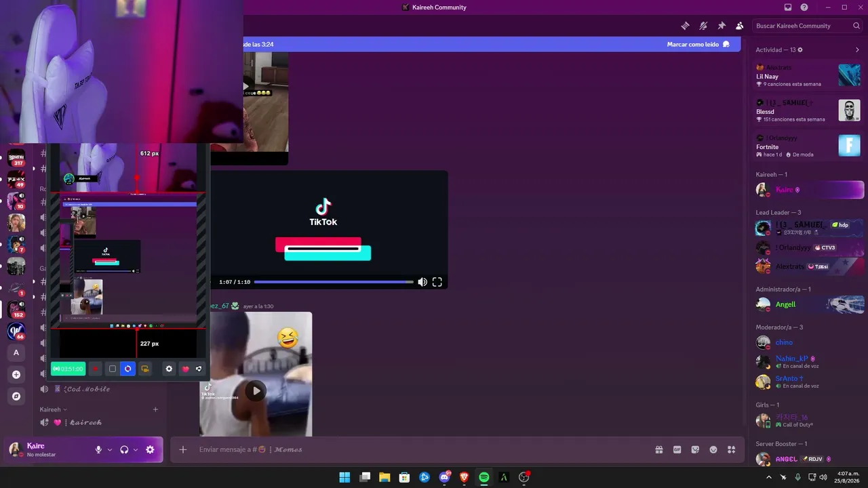Screen dimensions: 868x488
Task: Open Actividad settings gear
Action: coord(800,49)
